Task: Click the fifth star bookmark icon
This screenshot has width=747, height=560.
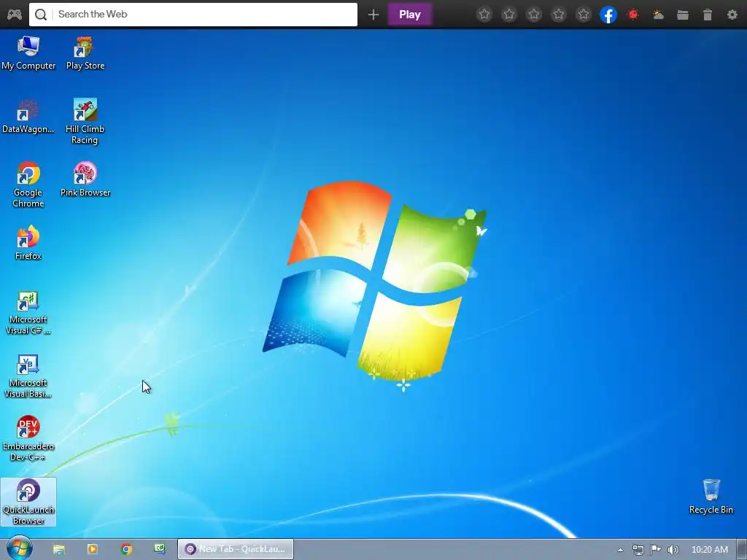Action: (x=584, y=15)
